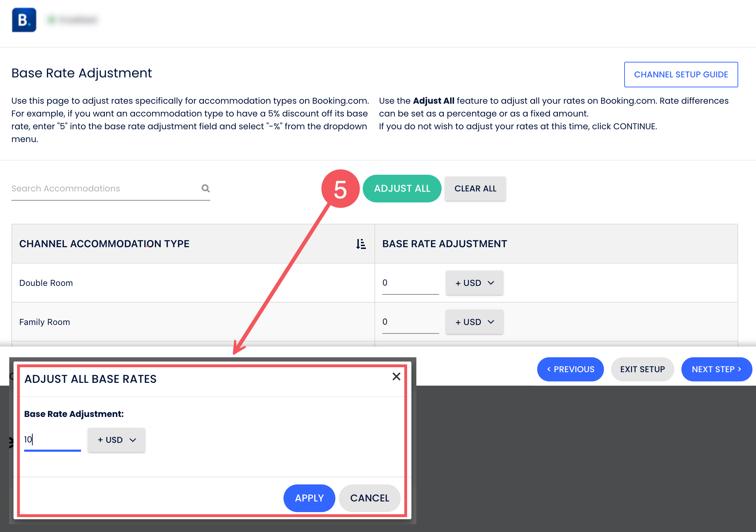The width and height of the screenshot is (756, 532).
Task: Click Double Room base rate value field
Action: click(x=410, y=283)
